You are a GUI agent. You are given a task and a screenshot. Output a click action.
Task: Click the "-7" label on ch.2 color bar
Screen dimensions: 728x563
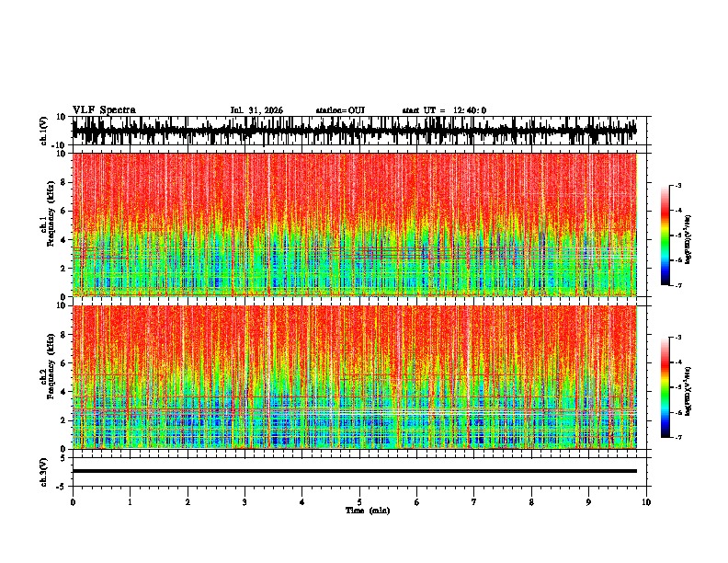tap(677, 437)
